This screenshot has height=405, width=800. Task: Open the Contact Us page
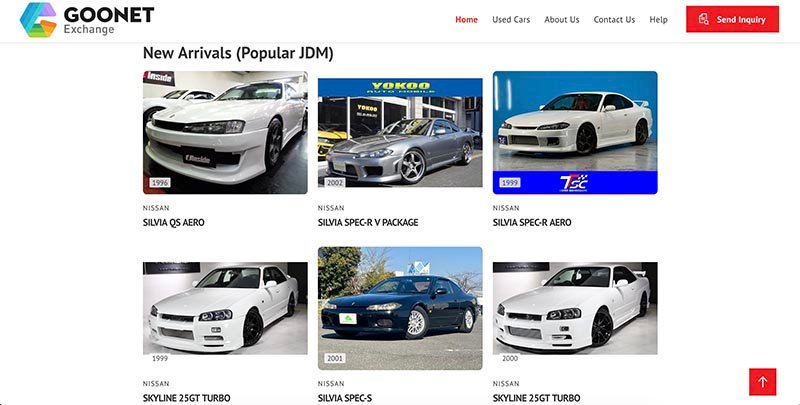coord(614,19)
